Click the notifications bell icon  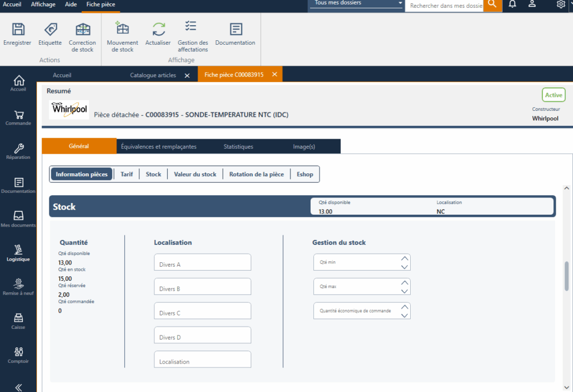click(x=512, y=4)
